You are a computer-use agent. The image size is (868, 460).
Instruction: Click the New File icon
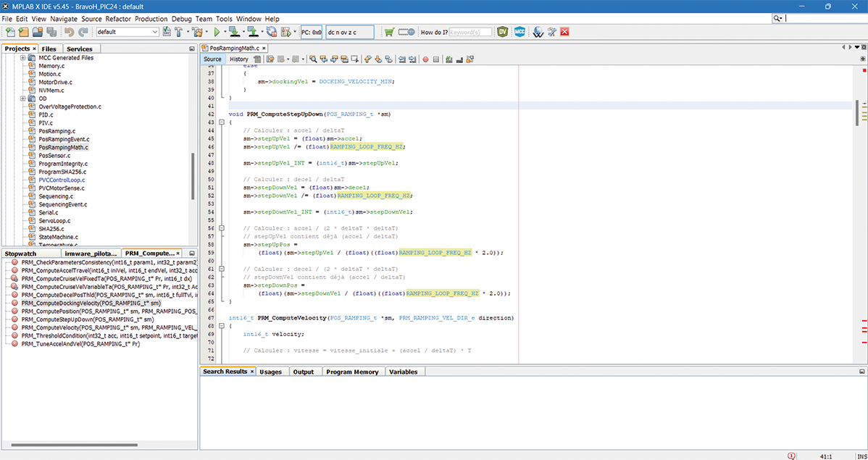(11, 32)
